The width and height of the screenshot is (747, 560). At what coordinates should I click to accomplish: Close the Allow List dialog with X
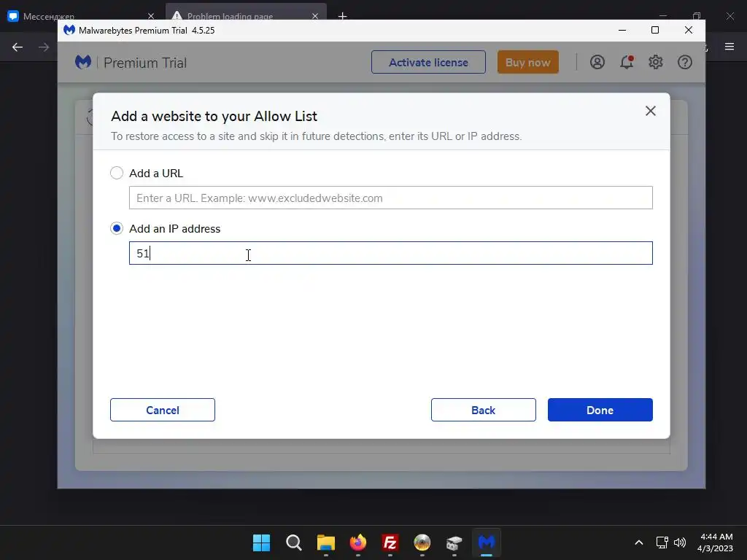(650, 111)
